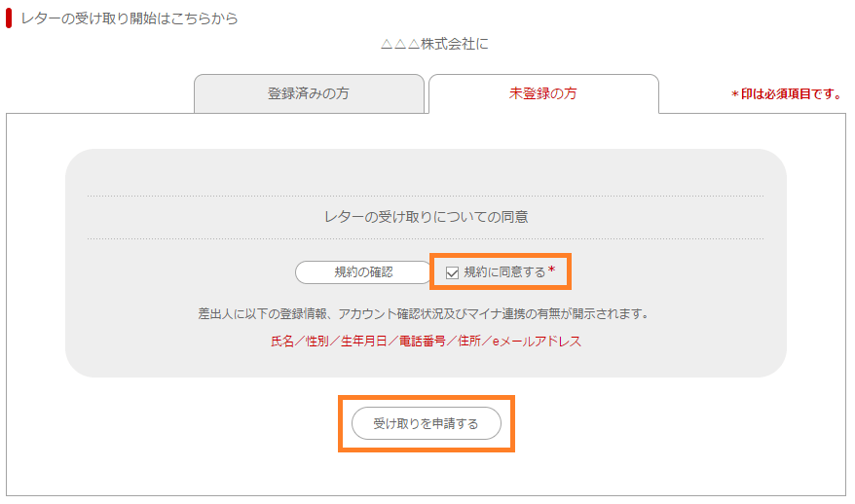Click the red 性別 item in disclosed list
The width and height of the screenshot is (855, 504).
click(317, 342)
